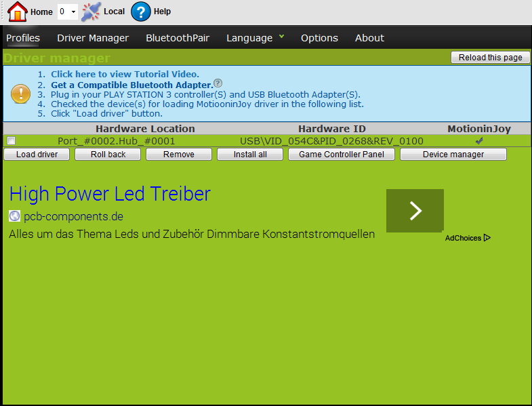Click the Hardware Location column header
Image resolution: width=532 pixels, height=406 pixels.
(145, 129)
